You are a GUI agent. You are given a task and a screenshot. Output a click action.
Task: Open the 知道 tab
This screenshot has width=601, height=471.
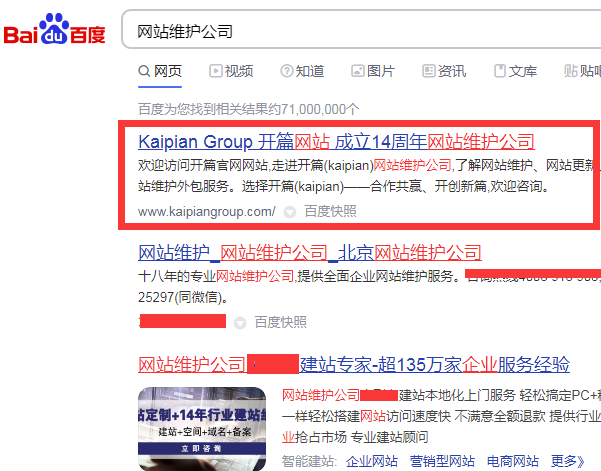(x=302, y=71)
